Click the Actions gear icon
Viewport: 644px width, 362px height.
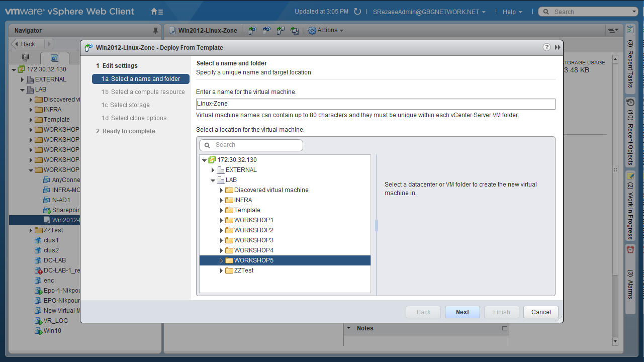[x=312, y=31]
